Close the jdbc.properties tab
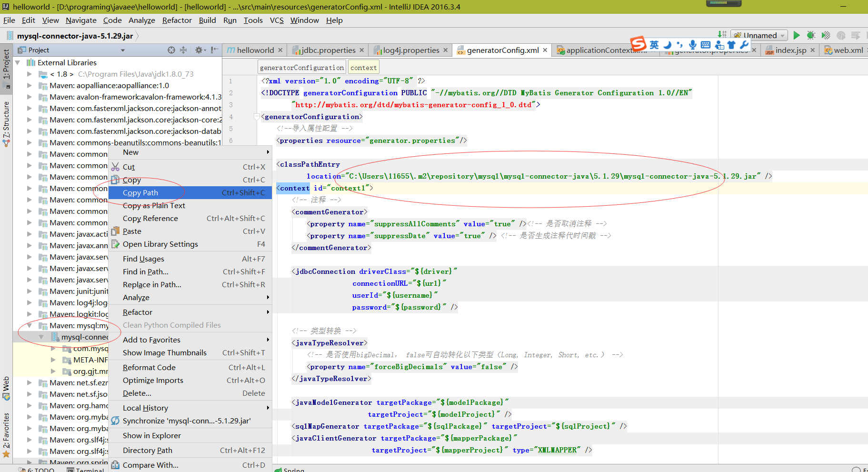The image size is (868, 472). click(x=362, y=50)
